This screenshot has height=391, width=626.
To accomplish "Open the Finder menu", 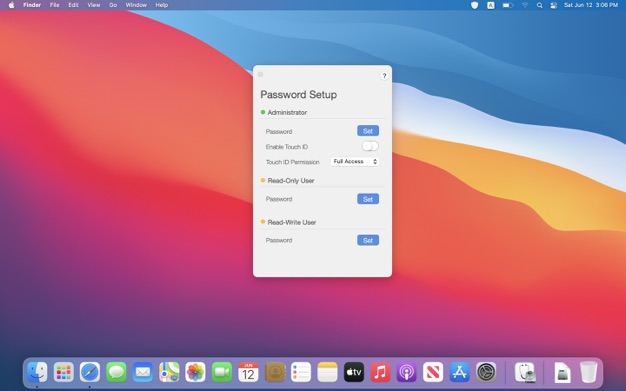I will coord(32,5).
